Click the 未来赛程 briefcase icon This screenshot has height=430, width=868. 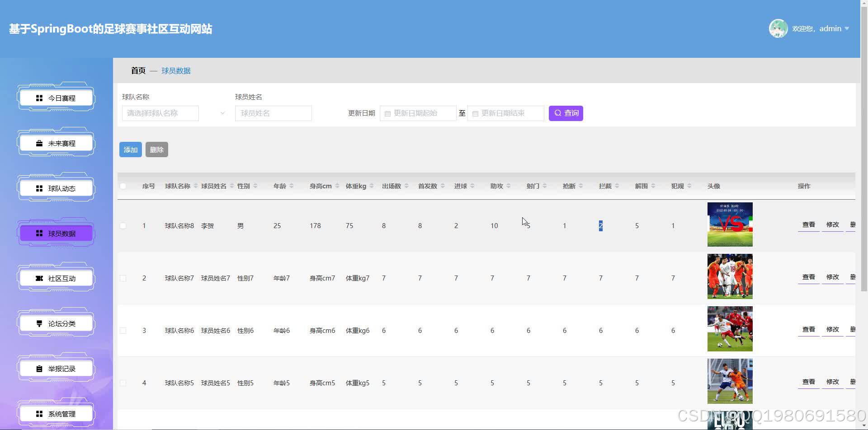click(x=39, y=143)
